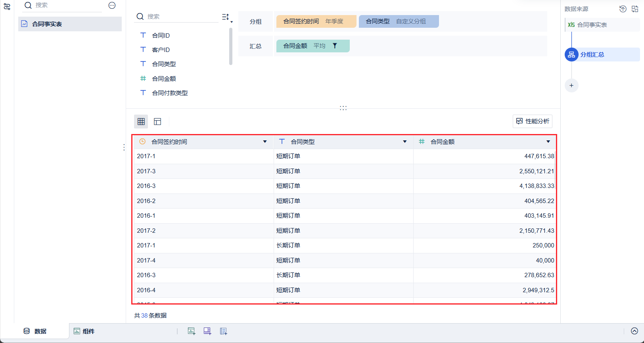The width and height of the screenshot is (644, 343).
Task: Switch to the 数据 tab
Action: 35,331
